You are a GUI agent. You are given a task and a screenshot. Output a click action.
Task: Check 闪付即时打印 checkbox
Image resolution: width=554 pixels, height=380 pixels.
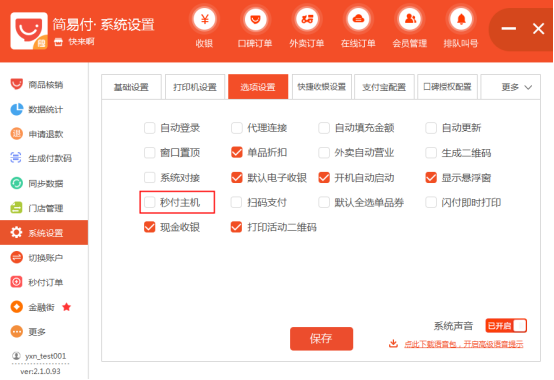pyautogui.click(x=431, y=202)
